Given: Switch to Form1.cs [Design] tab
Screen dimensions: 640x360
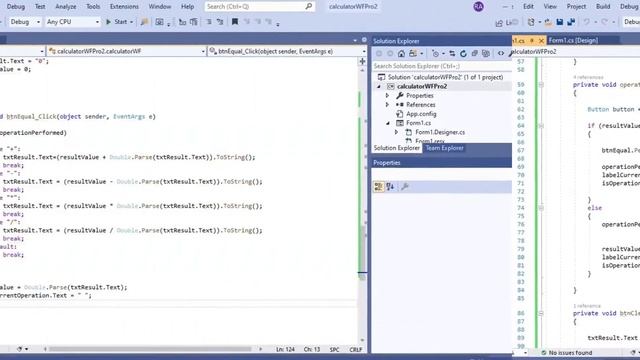Looking at the screenshot, I should 573,40.
